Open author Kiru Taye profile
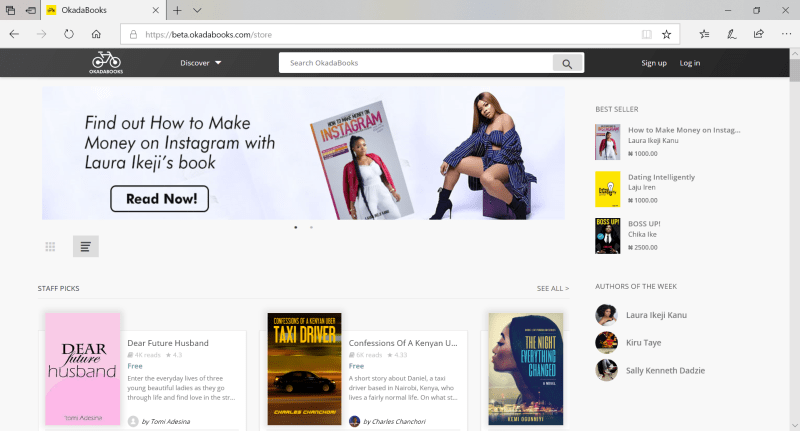The width and height of the screenshot is (800, 431). click(x=643, y=342)
